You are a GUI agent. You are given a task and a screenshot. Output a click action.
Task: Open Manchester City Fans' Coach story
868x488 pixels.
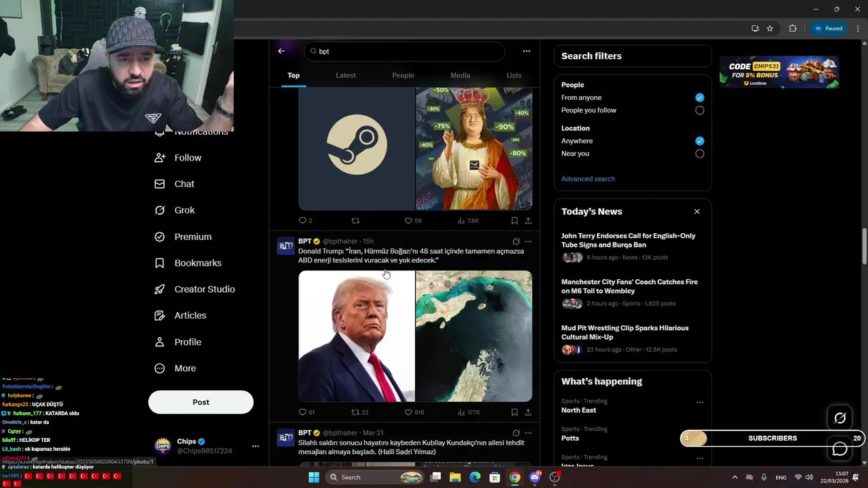[x=632, y=293]
